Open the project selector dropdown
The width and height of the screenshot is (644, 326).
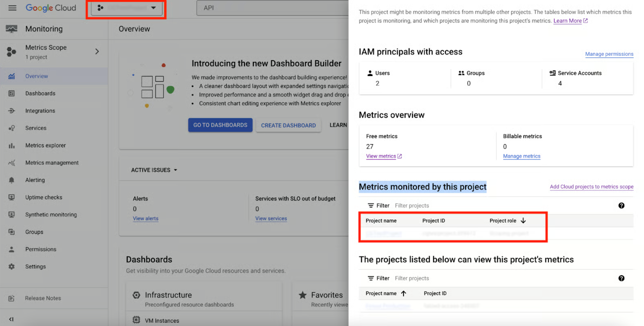(x=126, y=8)
